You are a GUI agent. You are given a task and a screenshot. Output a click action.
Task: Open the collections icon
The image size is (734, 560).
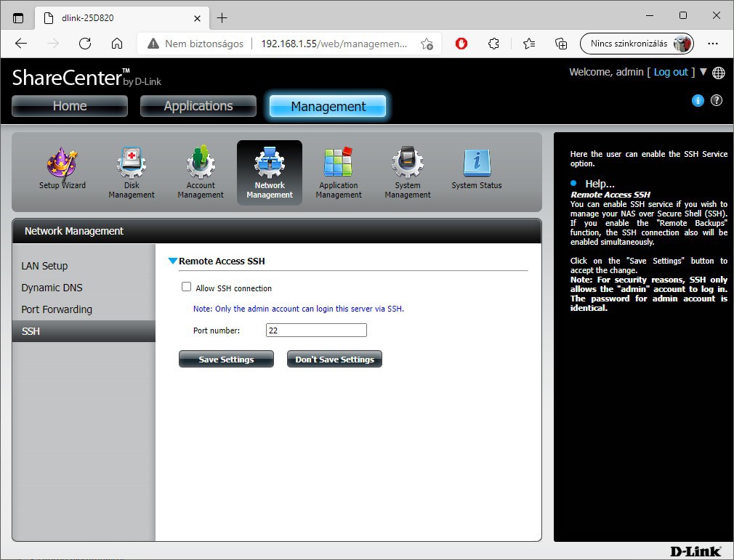(561, 44)
